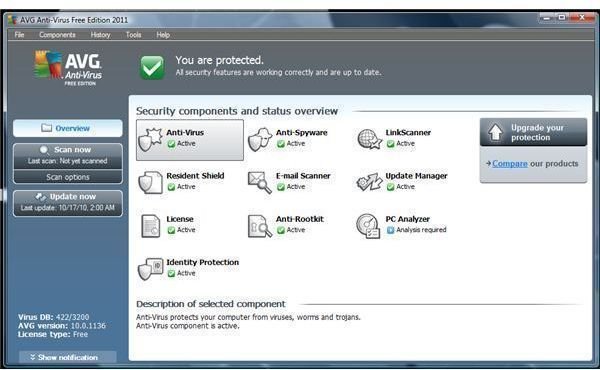Open the License document icon
The image size is (600, 370).
point(151,226)
